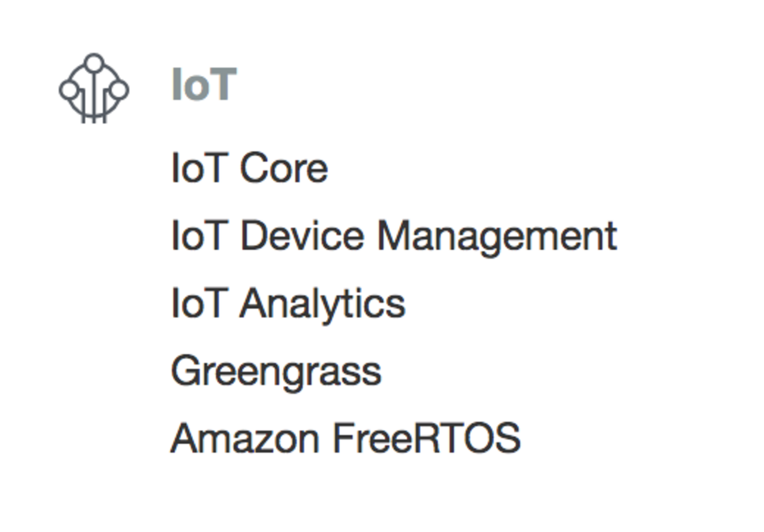Open the Greengrass service
This screenshot has height=532, width=764.
276,371
